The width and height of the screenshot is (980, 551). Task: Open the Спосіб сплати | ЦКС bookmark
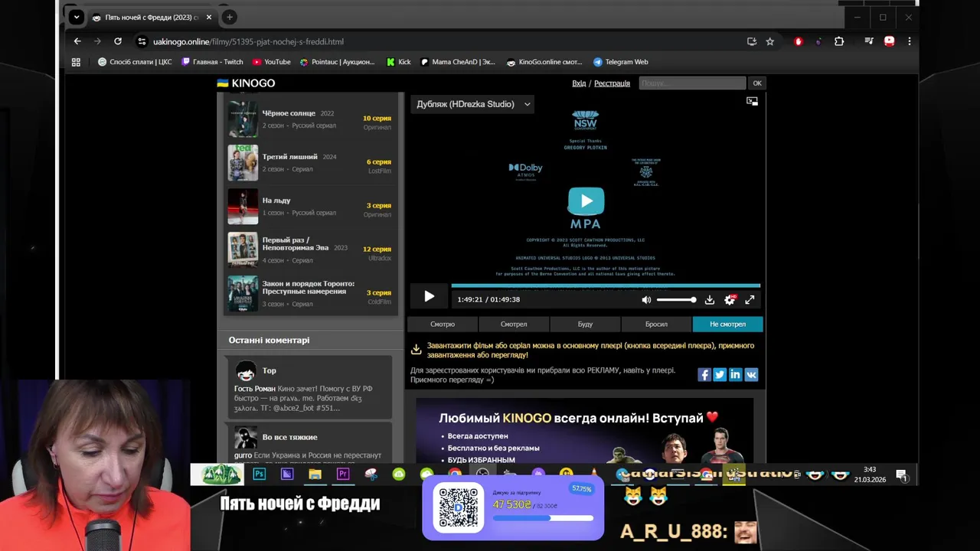tap(135, 62)
